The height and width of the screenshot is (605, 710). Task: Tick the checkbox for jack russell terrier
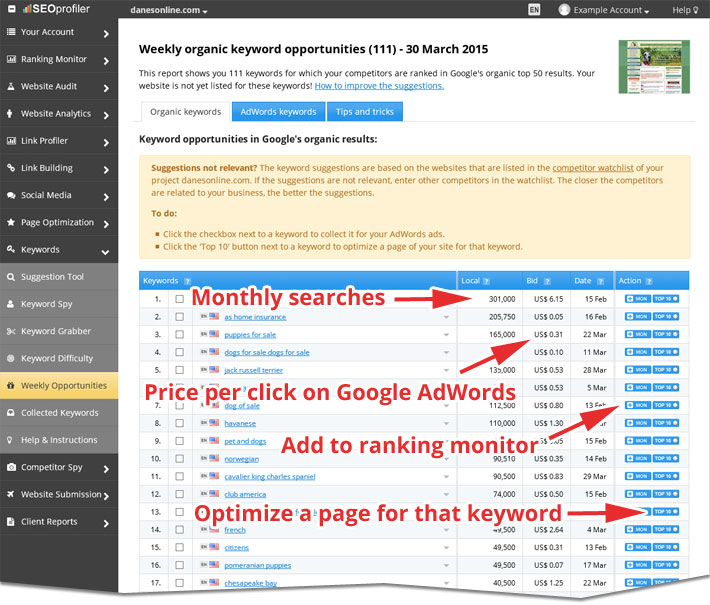click(x=180, y=370)
